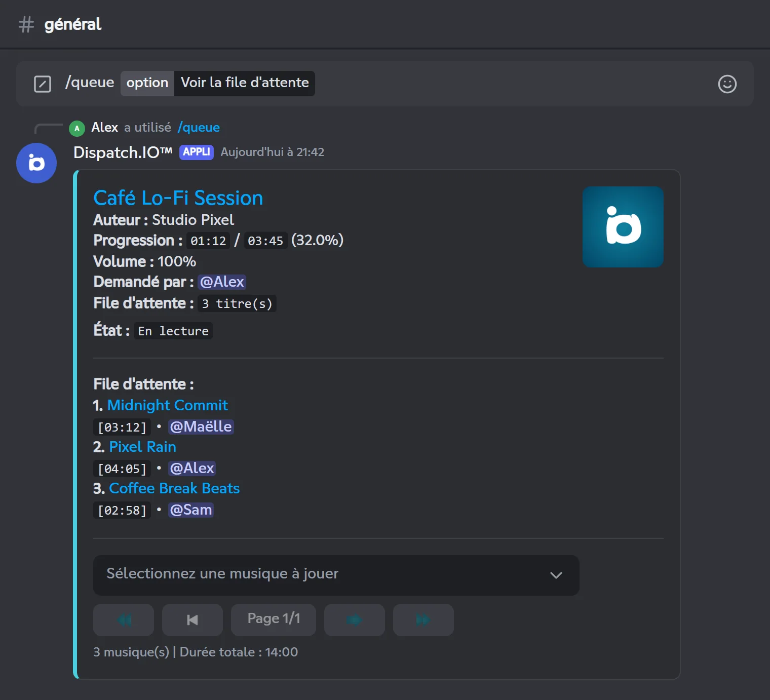
Task: Click the 'général' channel name
Action: click(73, 25)
